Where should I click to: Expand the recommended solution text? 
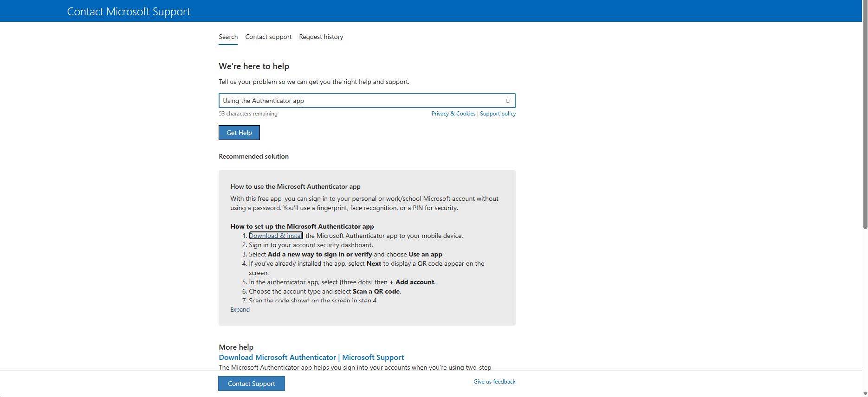click(240, 310)
